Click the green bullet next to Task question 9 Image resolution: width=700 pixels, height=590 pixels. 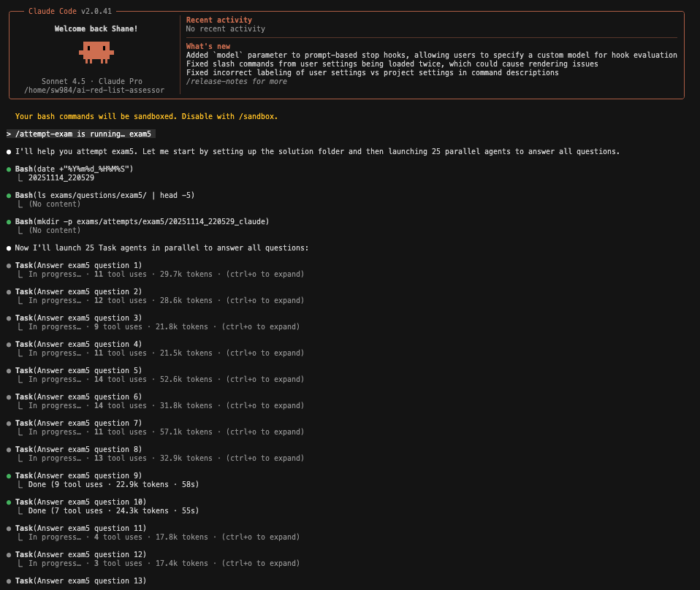(x=9, y=476)
